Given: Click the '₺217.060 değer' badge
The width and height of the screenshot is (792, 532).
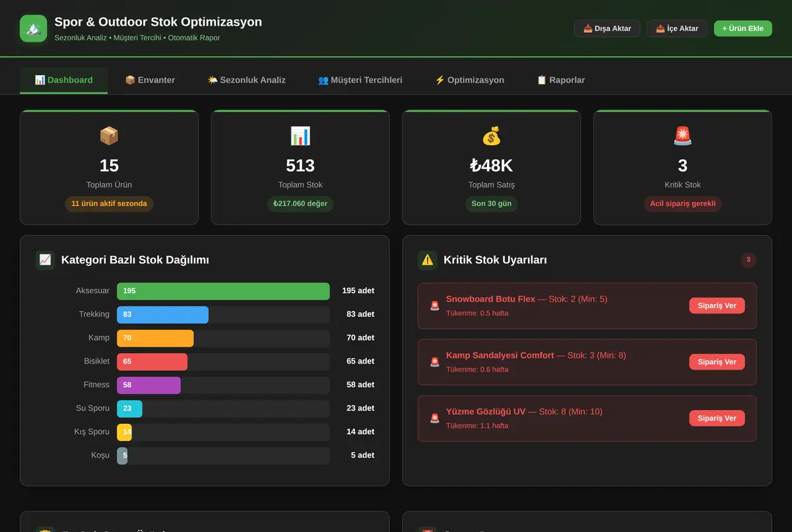Looking at the screenshot, I should click(300, 204).
